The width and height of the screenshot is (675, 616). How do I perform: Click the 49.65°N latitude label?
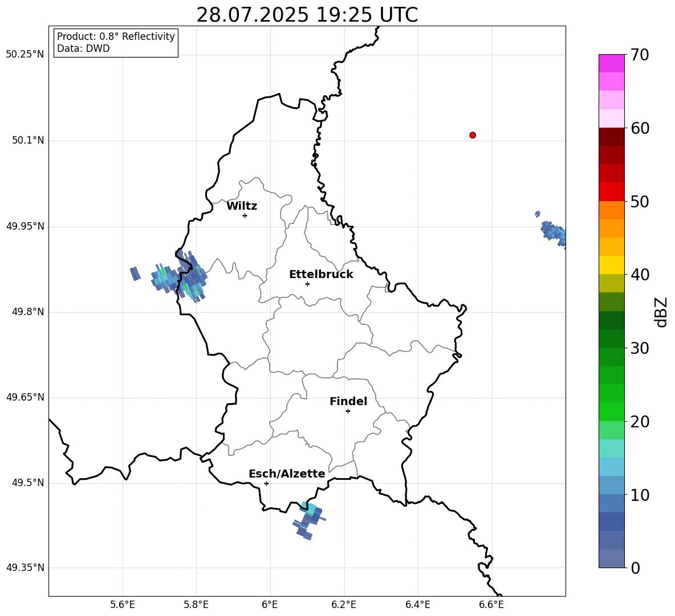pos(25,397)
